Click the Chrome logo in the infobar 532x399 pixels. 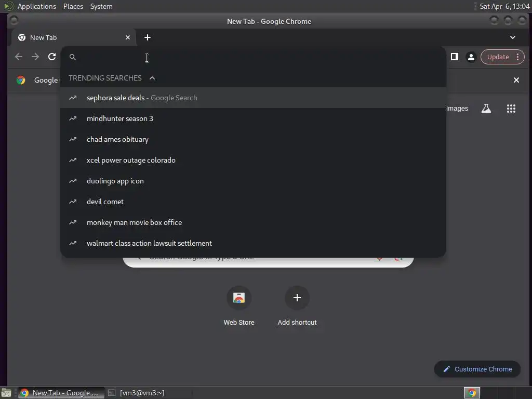click(x=21, y=80)
